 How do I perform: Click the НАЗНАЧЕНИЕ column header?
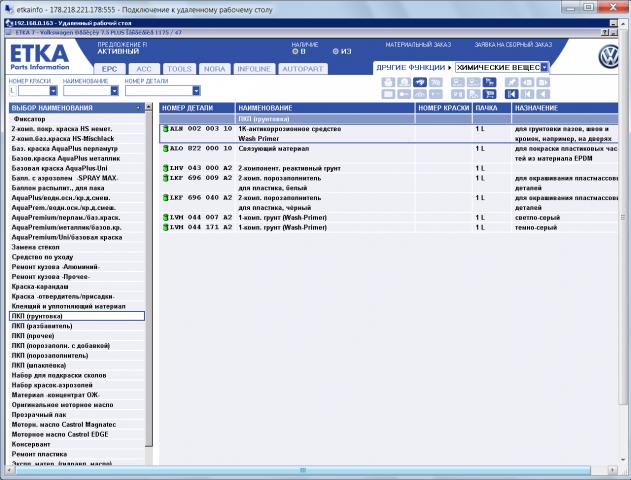[565, 108]
